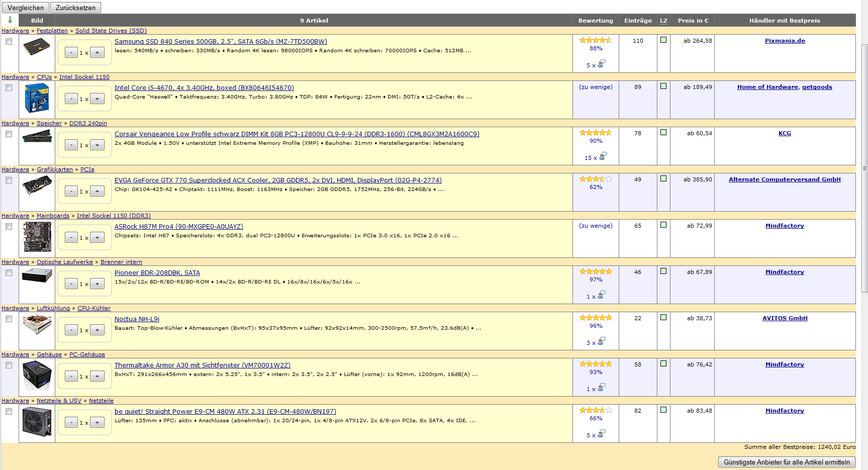The width and height of the screenshot is (868, 470).
Task: Open the Samsung SSD product thumbnail
Action: (x=37, y=46)
